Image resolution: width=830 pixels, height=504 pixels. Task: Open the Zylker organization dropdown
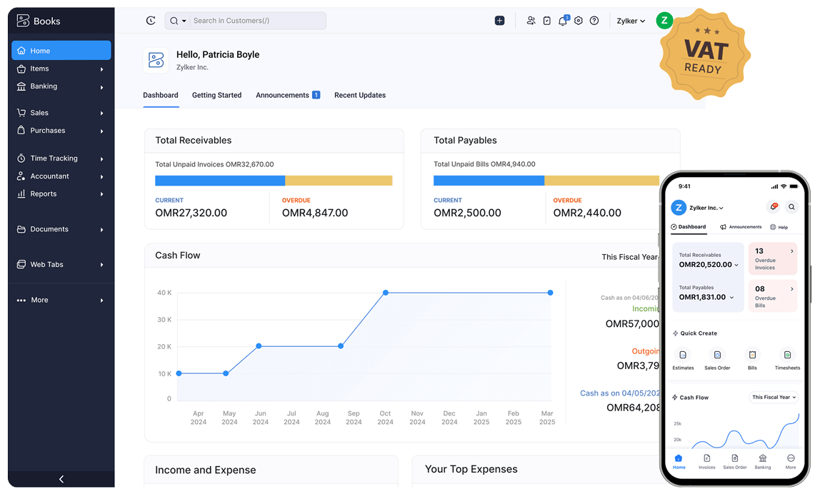(x=631, y=21)
